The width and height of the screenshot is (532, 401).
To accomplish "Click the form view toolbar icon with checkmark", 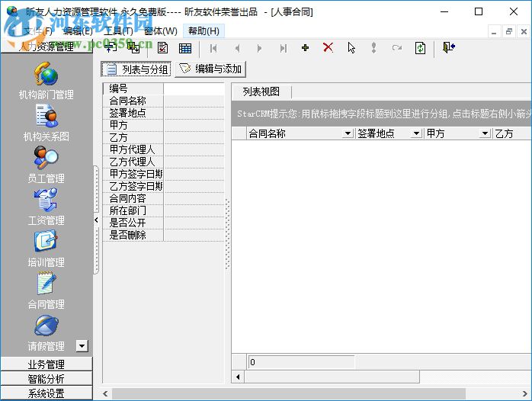I will 163,48.
